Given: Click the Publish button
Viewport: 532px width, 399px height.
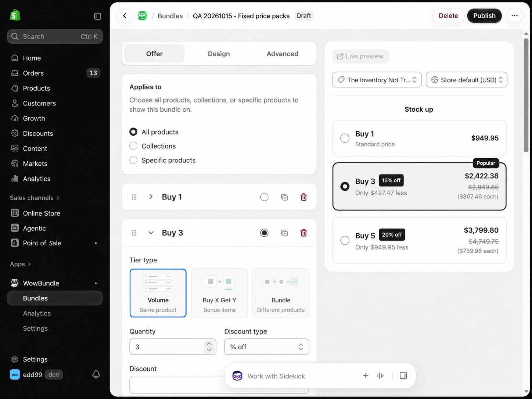Looking at the screenshot, I should (x=484, y=16).
